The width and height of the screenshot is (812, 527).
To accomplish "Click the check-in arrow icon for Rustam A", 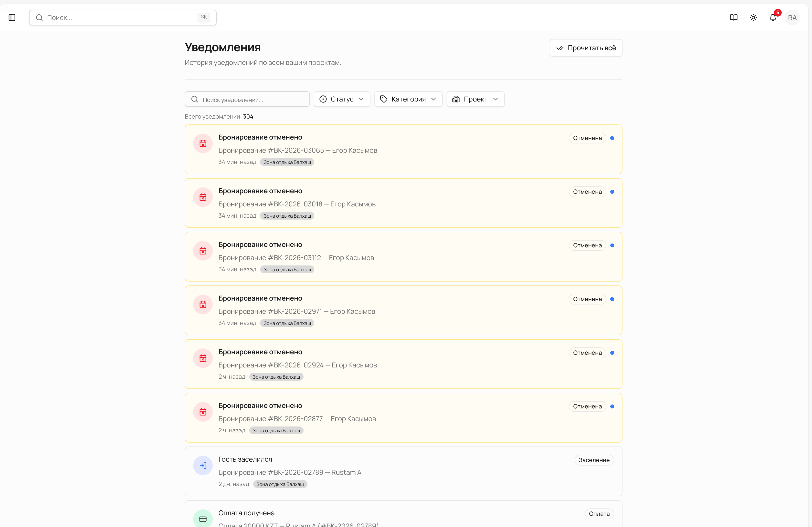I will [203, 466].
